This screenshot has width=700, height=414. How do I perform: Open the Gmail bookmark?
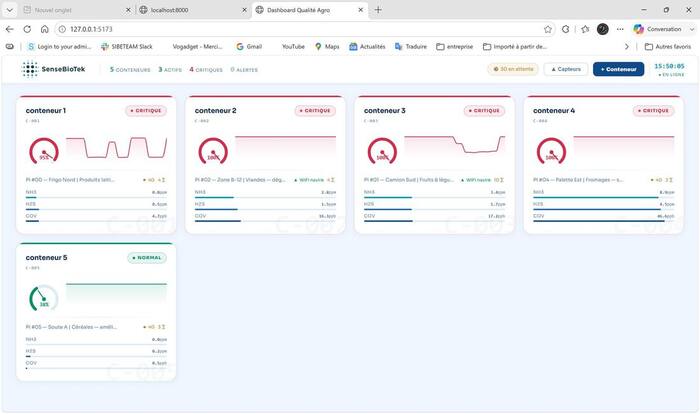pos(249,46)
